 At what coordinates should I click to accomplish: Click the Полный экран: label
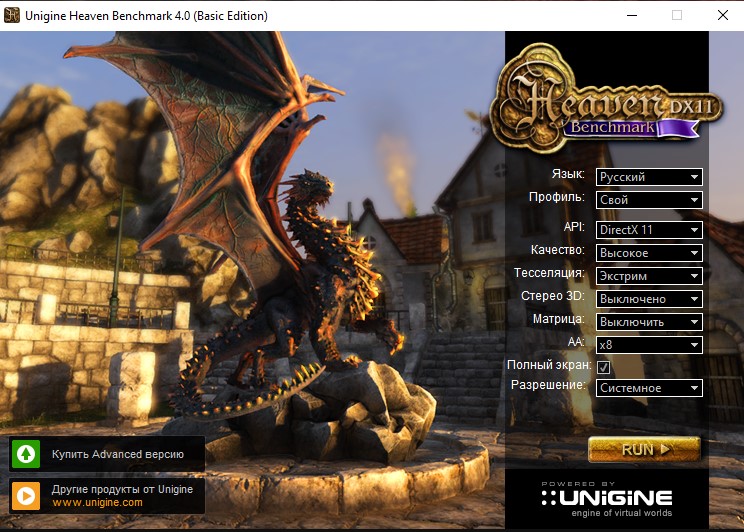click(549, 365)
